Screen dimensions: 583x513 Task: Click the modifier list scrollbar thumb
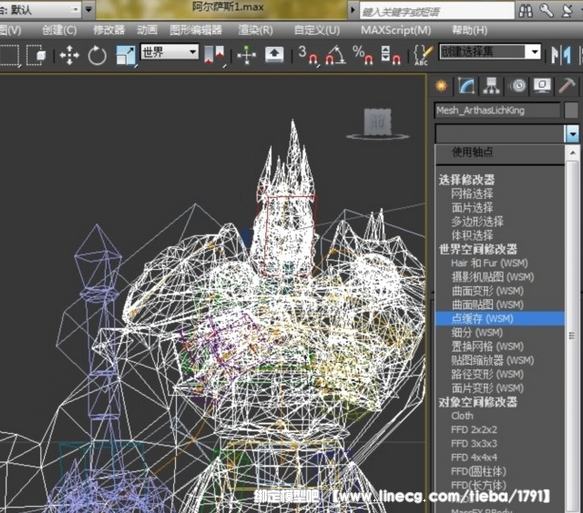pos(572,335)
